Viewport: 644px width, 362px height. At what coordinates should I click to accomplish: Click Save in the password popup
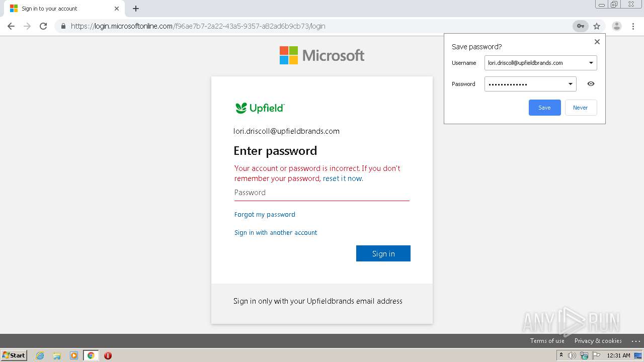[544, 108]
